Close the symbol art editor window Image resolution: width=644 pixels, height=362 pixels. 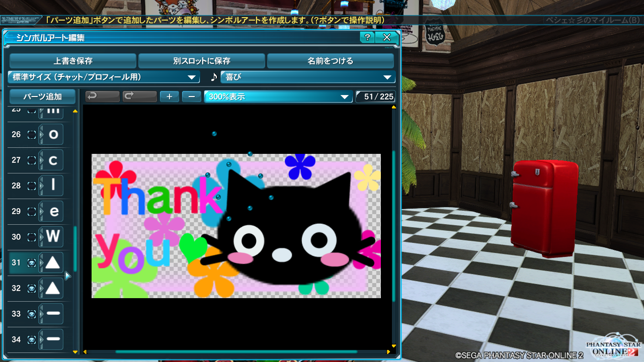click(x=386, y=37)
